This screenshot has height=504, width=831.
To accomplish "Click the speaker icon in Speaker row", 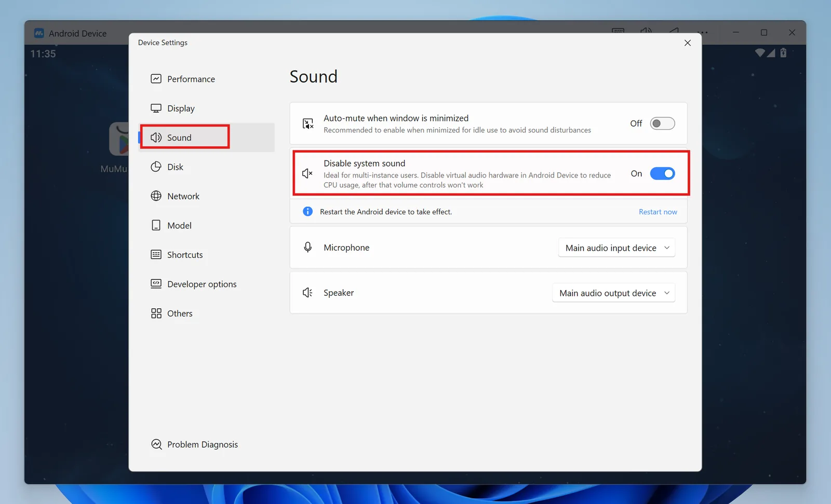I will click(307, 293).
